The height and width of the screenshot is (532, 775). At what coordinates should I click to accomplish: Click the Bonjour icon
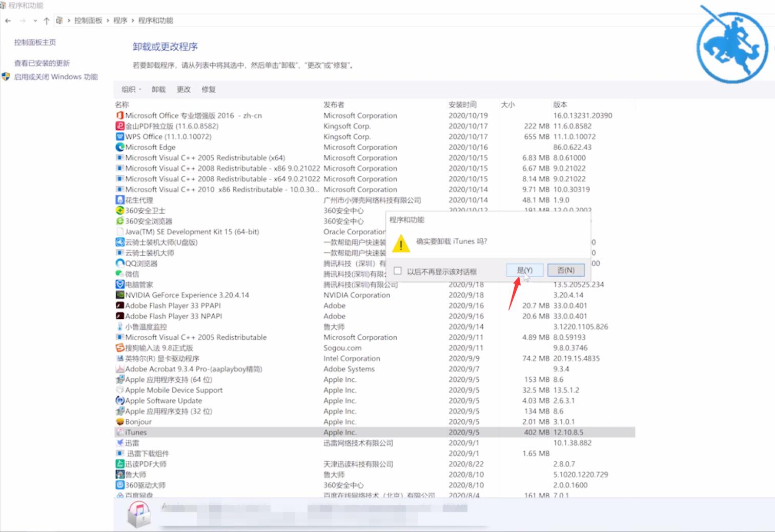point(120,422)
